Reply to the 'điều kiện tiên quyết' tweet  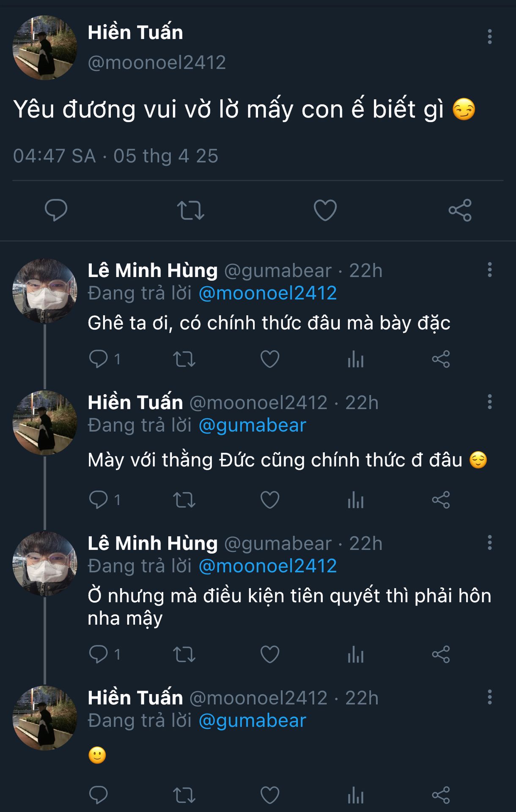99,654
